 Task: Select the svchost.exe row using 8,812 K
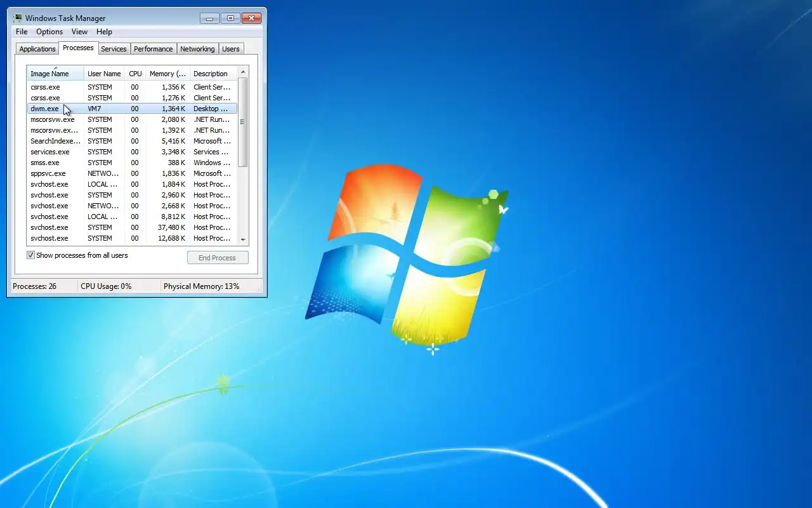(132, 217)
